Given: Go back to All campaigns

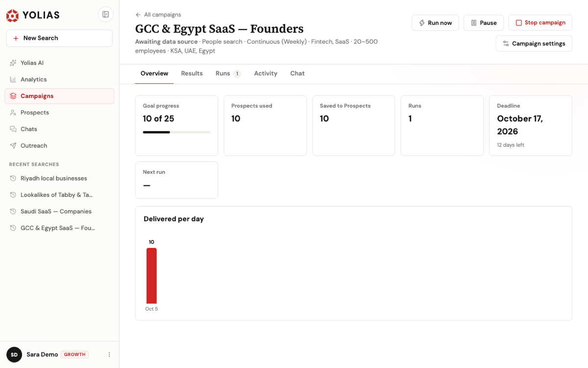Looking at the screenshot, I should (158, 15).
